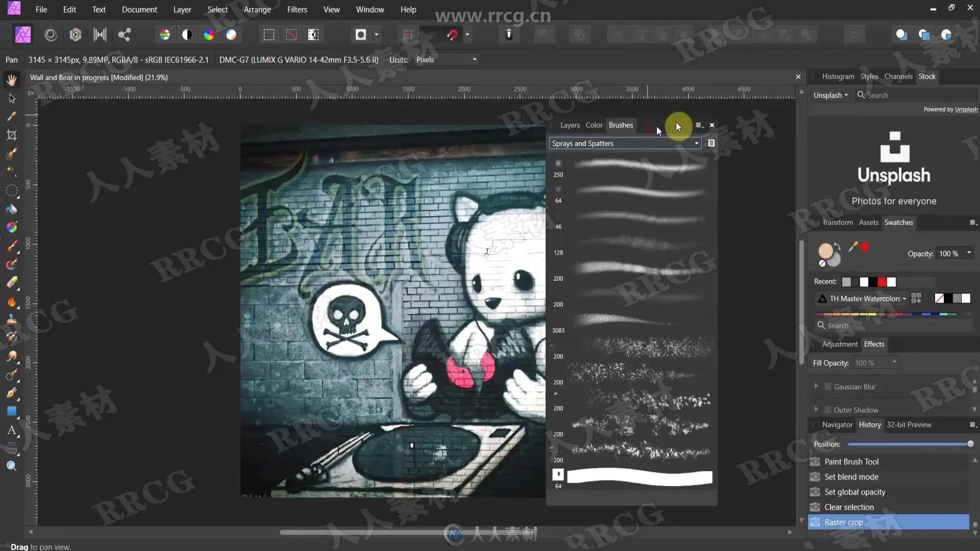Viewport: 980px width, 551px height.
Task: Click the Select All toolbar icon
Action: coord(269,35)
